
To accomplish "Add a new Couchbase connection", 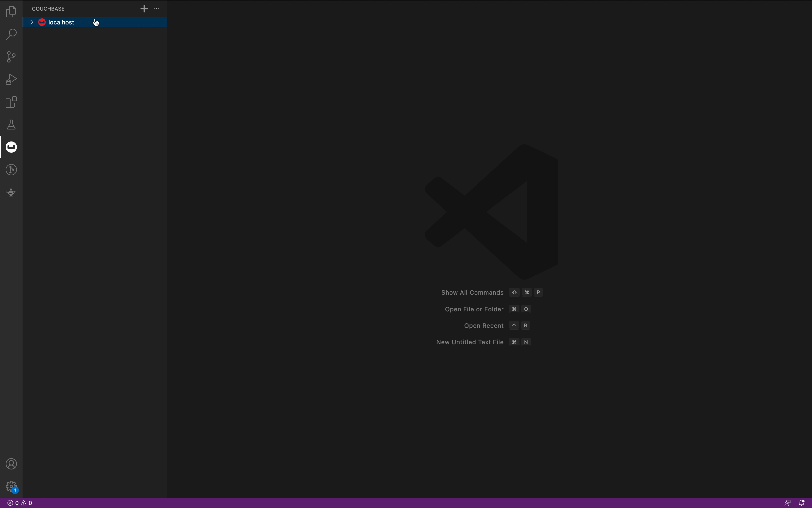I will (x=144, y=9).
